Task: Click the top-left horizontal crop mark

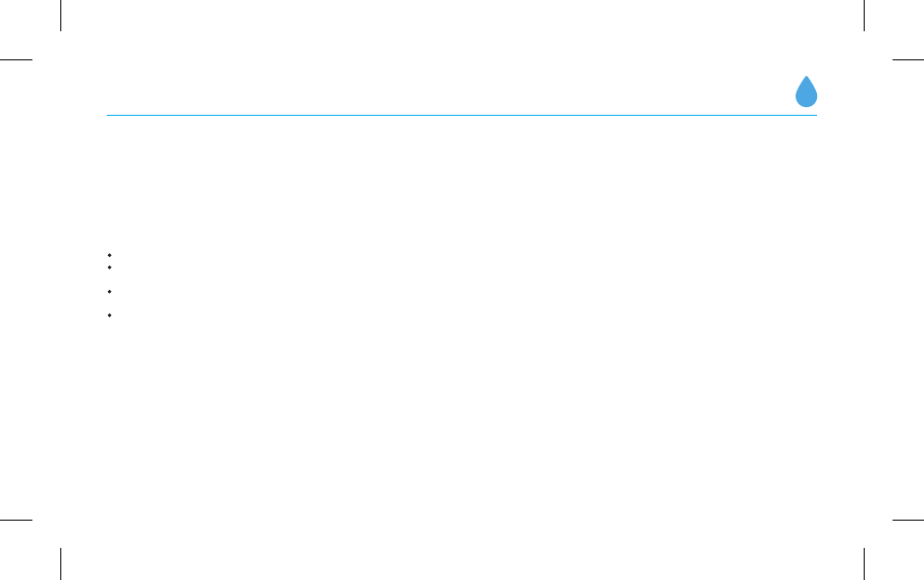Action: pos(16,59)
